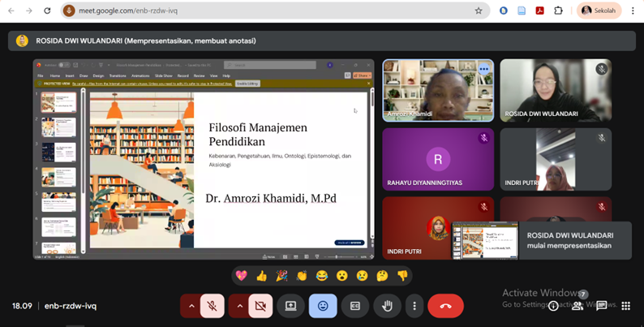644x327 pixels.
Task: Raise your hand in the meeting
Action: 387,306
